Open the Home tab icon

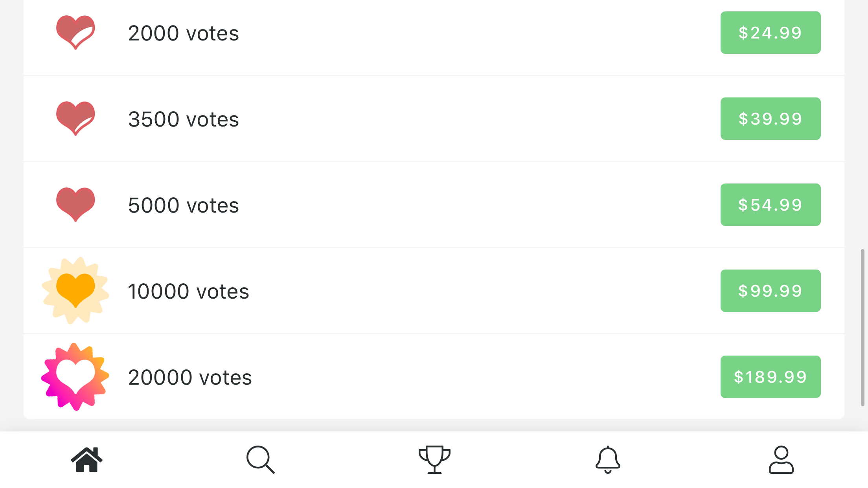click(x=86, y=459)
